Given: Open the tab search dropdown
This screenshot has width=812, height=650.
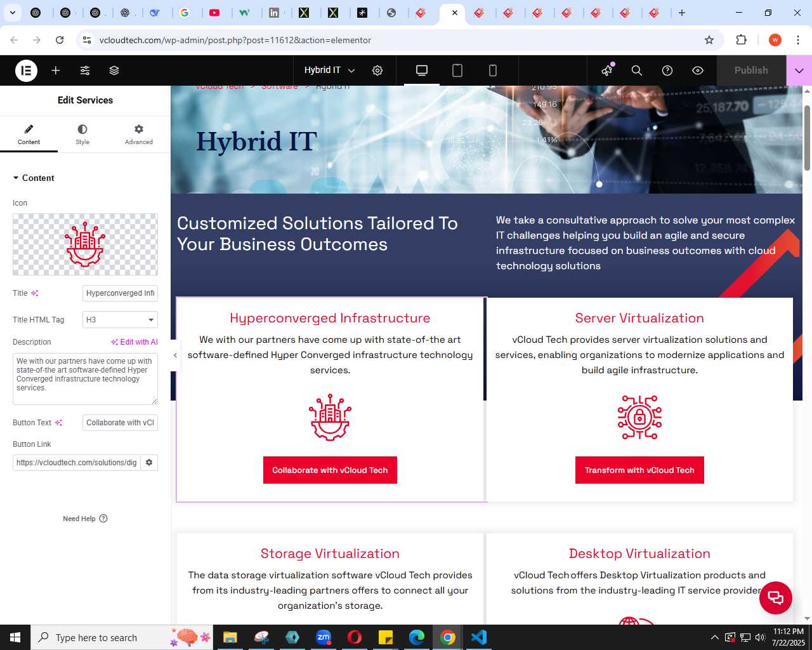Looking at the screenshot, I should 13,13.
